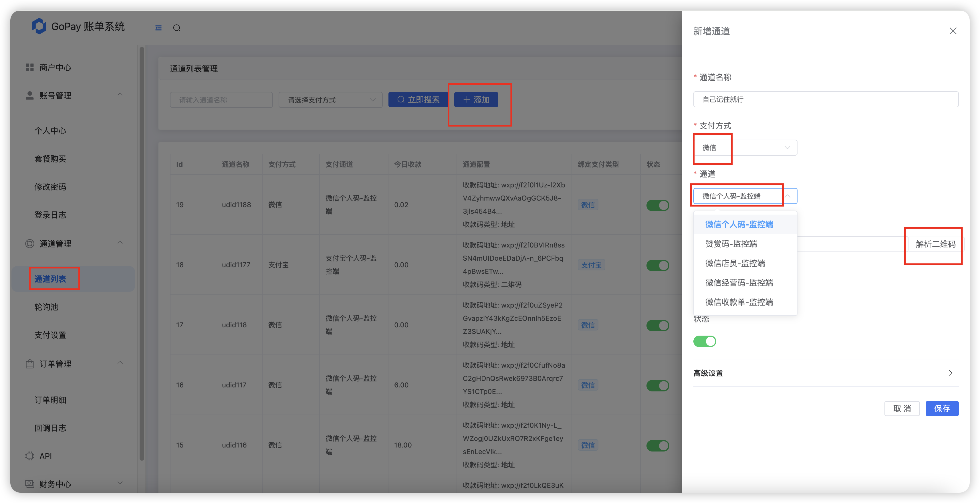This screenshot has height=503, width=980.
Task: Collapse the 账号管理 submenu arrow
Action: [120, 94]
